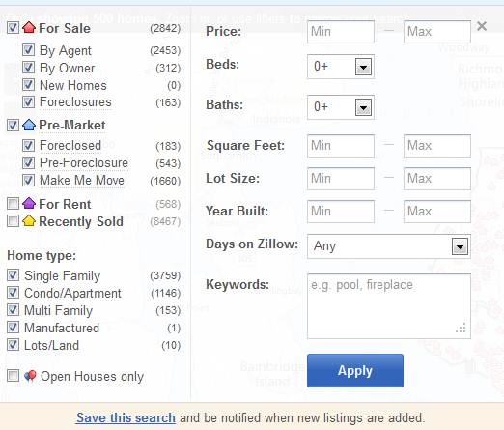Expand the Days on Zillow dropdown
504x430 pixels.
(460, 246)
